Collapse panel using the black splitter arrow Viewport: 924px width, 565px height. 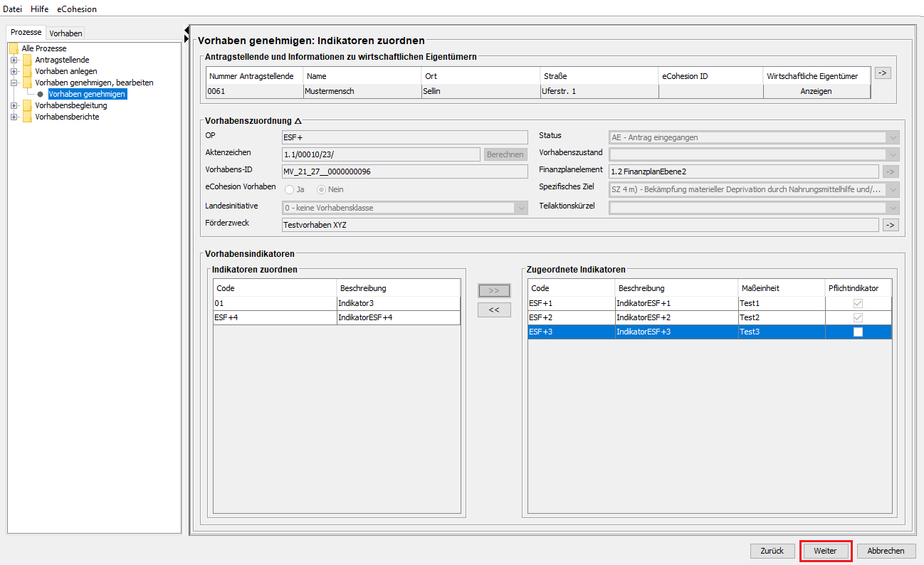[x=187, y=31]
